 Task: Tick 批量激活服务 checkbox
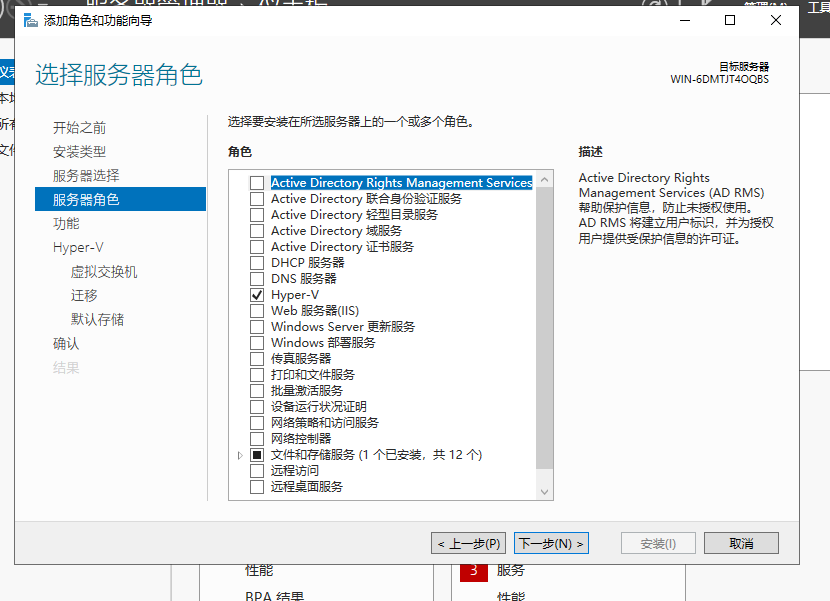[x=257, y=390]
